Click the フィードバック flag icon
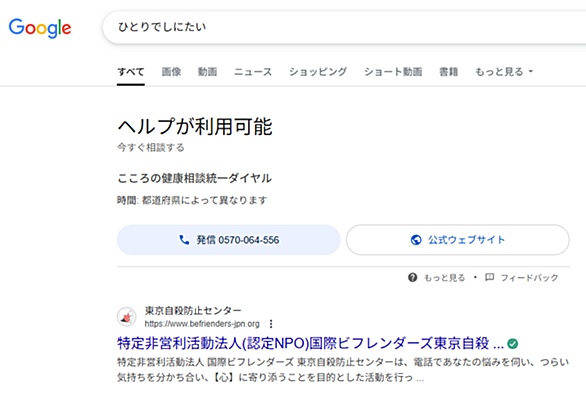Image resolution: width=586 pixels, height=401 pixels. click(x=490, y=277)
